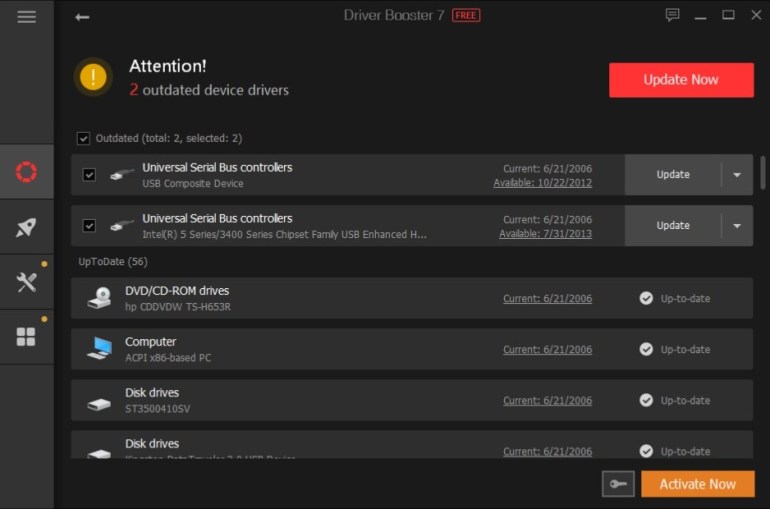
Task: Expand update options for Intel Chipset USB driver
Action: tap(737, 226)
